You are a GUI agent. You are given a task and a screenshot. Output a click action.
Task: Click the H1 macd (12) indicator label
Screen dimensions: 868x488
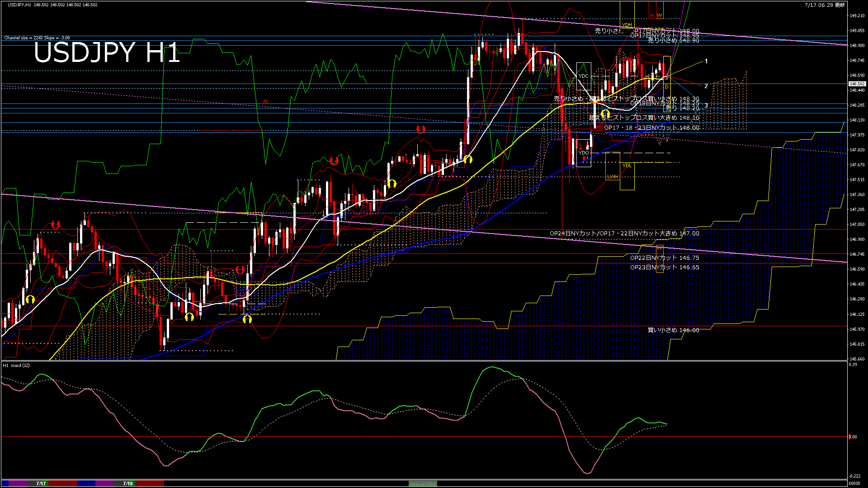(x=16, y=365)
